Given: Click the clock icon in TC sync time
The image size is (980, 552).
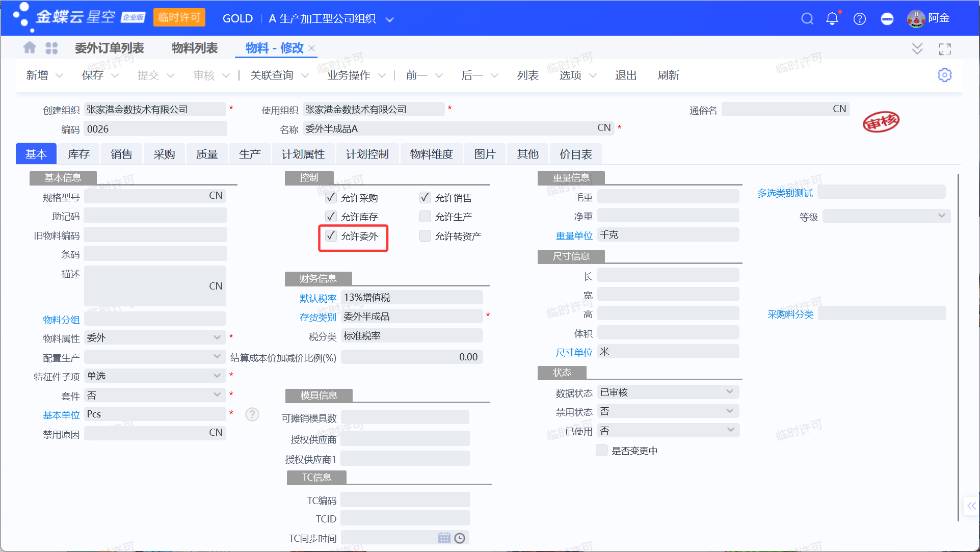Looking at the screenshot, I should pyautogui.click(x=460, y=538).
